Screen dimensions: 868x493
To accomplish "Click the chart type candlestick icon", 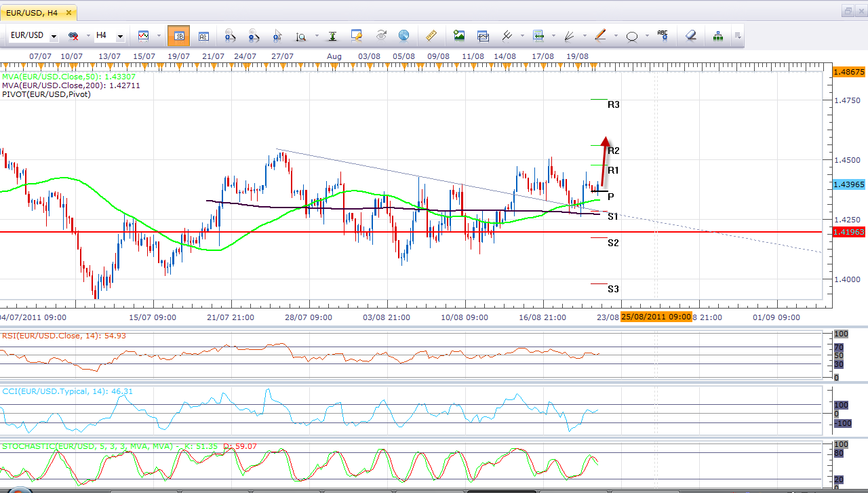I will tap(144, 35).
